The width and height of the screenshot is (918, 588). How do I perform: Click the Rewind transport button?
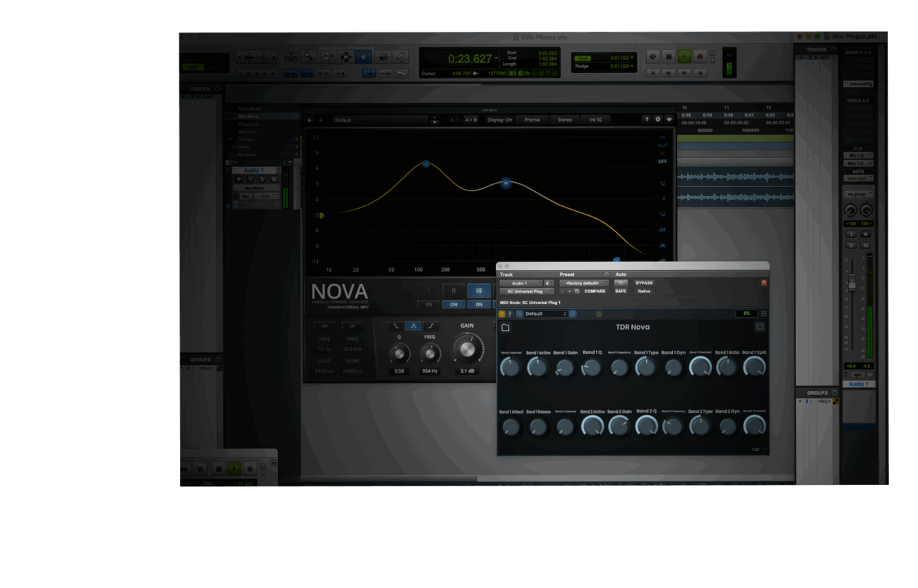click(669, 73)
